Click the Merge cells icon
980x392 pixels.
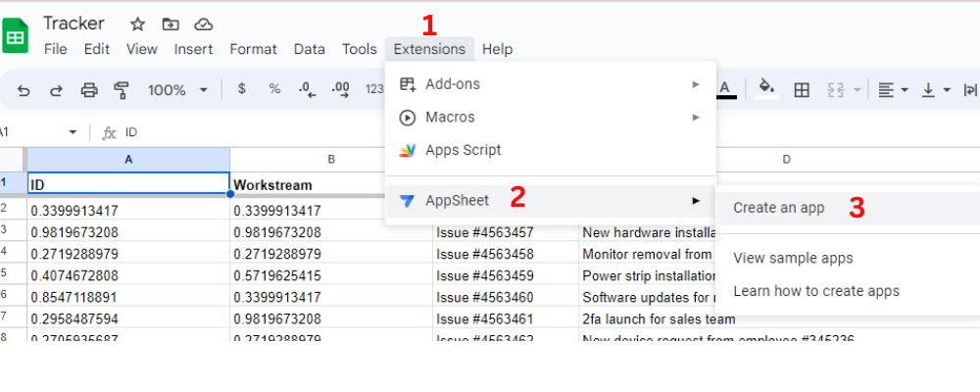836,91
